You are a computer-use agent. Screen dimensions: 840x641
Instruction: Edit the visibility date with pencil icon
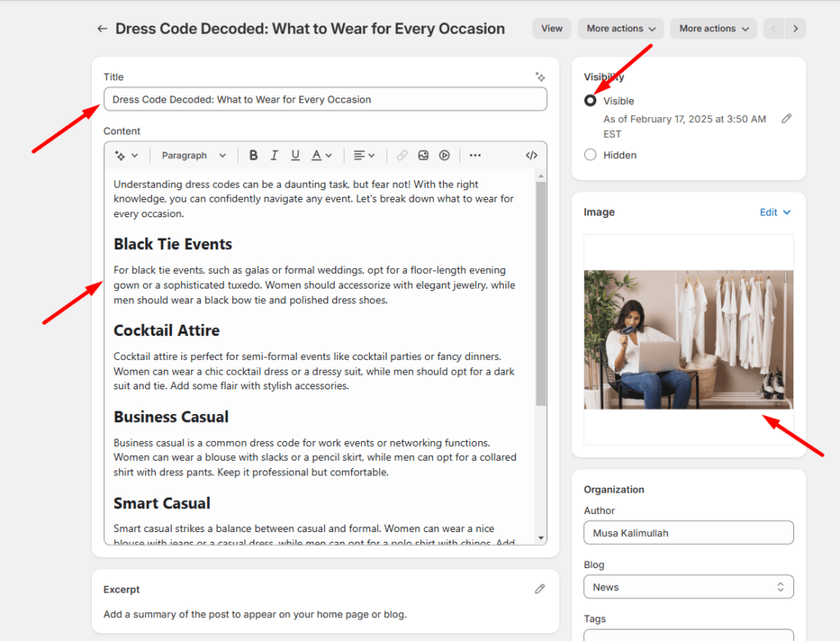[786, 119]
